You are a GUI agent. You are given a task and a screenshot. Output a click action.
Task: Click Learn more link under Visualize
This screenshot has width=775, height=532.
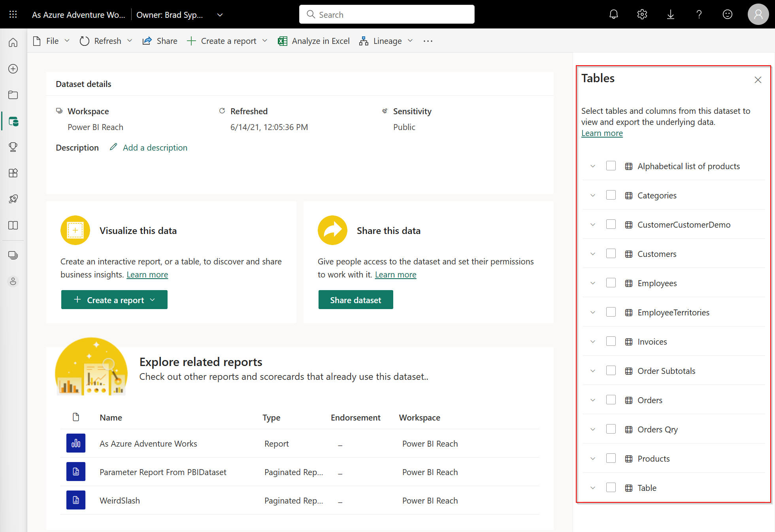pos(147,274)
